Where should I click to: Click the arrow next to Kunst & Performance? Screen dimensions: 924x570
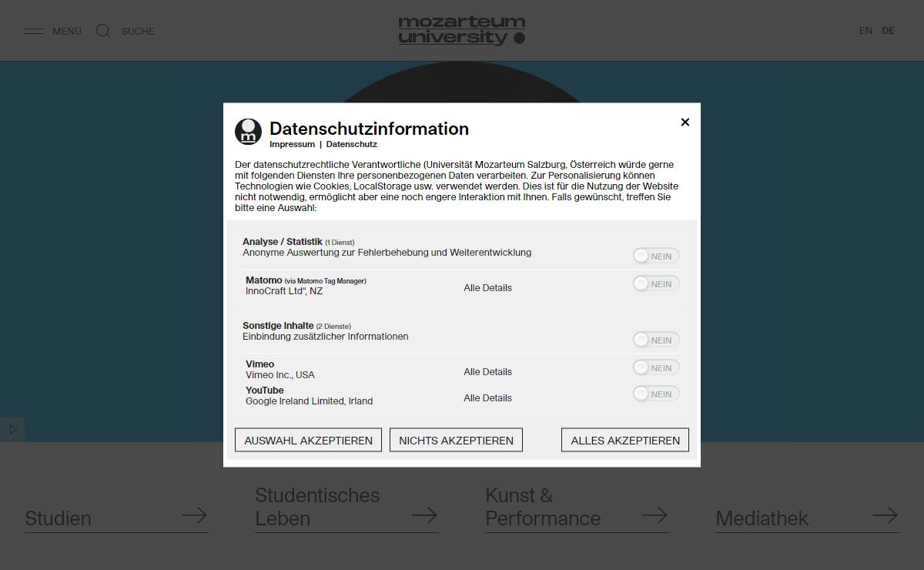(654, 515)
